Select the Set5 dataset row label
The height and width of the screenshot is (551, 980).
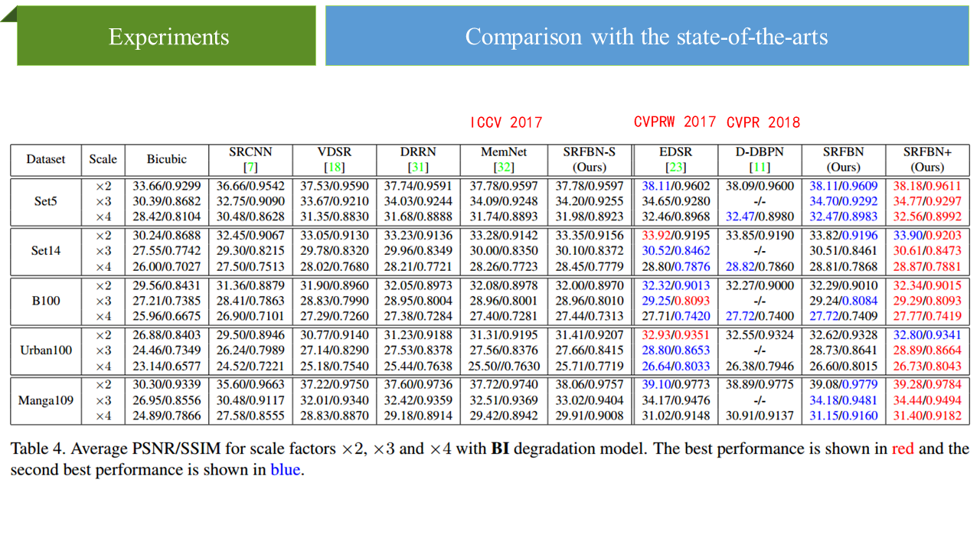coord(45,201)
